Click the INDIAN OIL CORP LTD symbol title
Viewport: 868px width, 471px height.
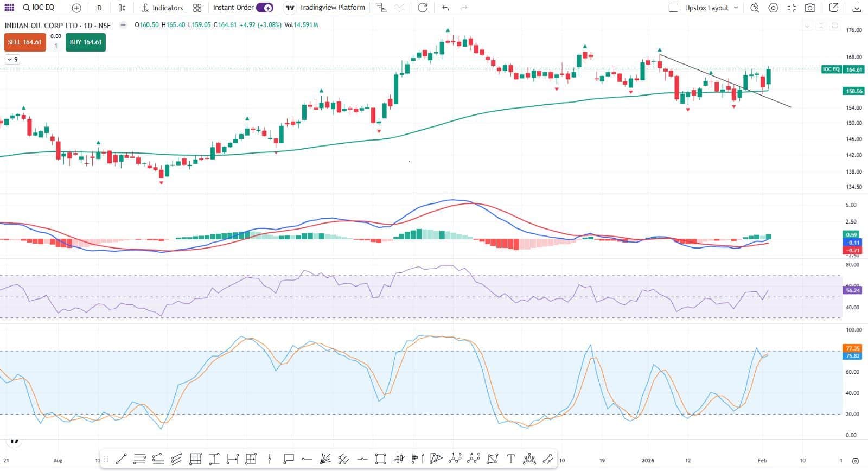click(58, 25)
